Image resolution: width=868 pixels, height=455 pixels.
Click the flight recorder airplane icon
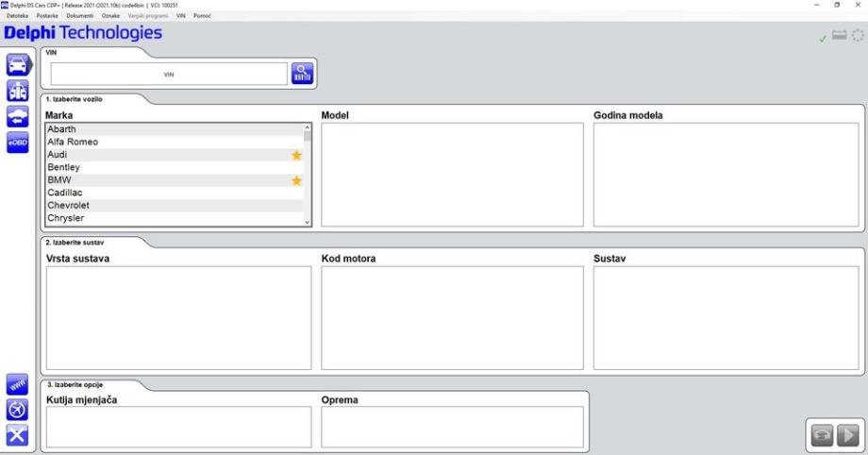click(x=17, y=410)
